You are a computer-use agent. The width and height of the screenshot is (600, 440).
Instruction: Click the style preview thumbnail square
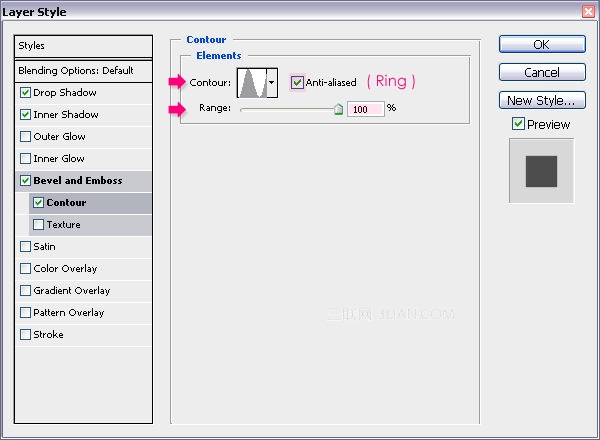(x=541, y=171)
